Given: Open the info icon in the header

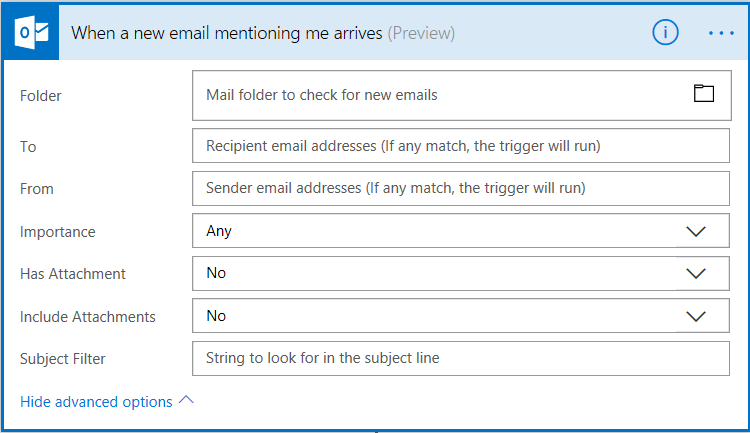Looking at the screenshot, I should 665,33.
